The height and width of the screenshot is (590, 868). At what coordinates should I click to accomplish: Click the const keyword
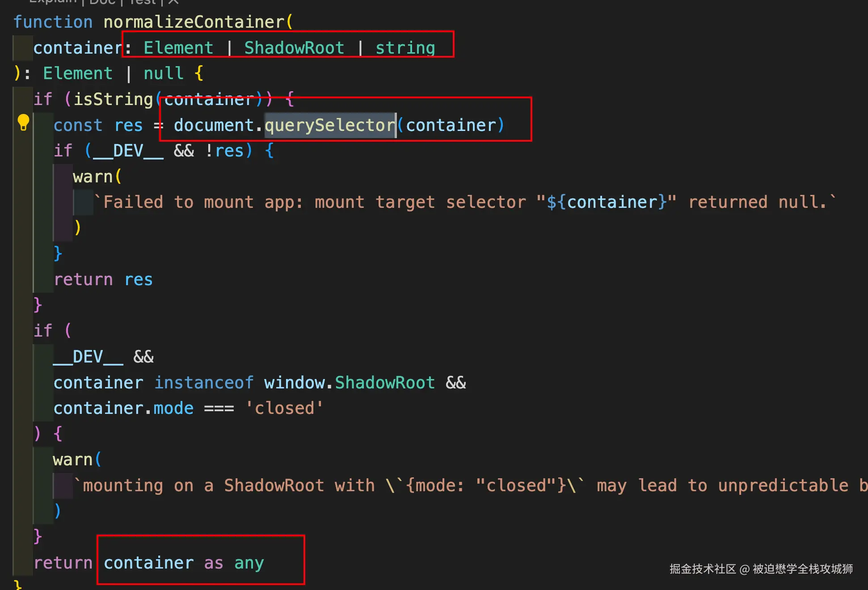click(78, 125)
